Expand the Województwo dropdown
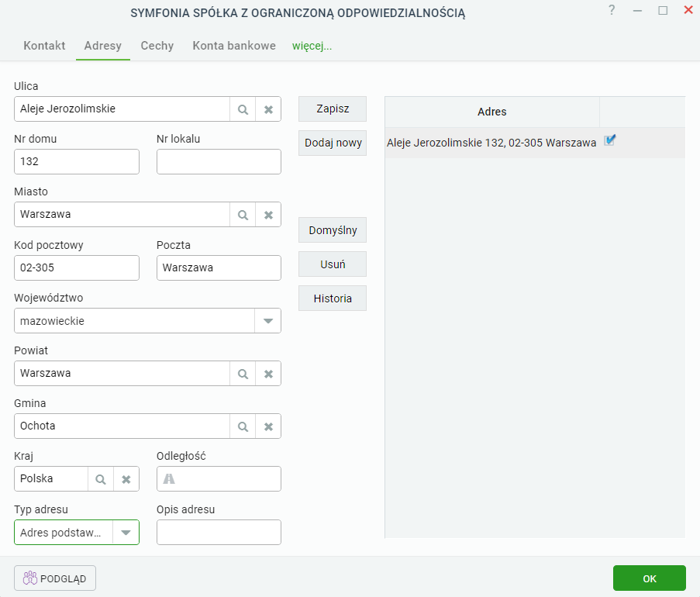Screen dimensions: 700x597 point(268,321)
